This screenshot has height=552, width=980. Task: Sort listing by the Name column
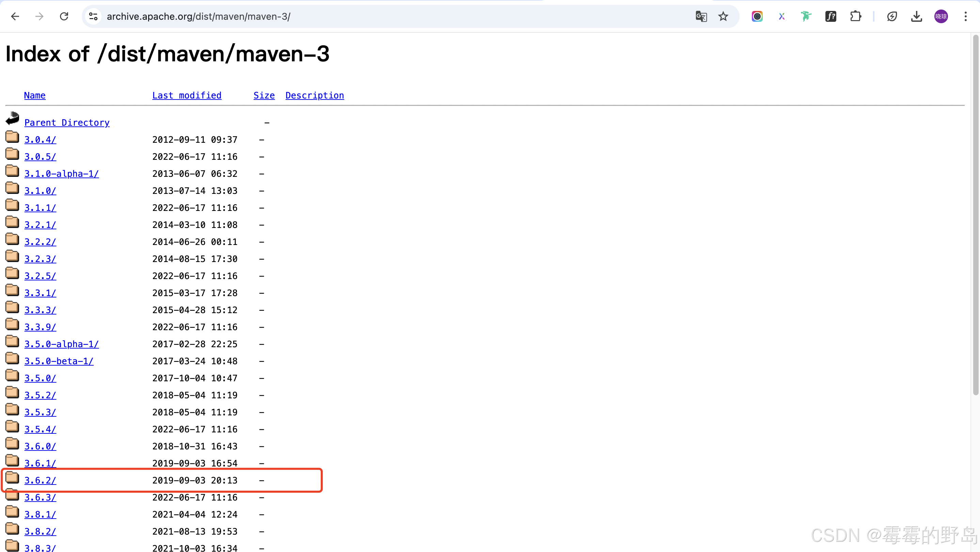coord(35,95)
